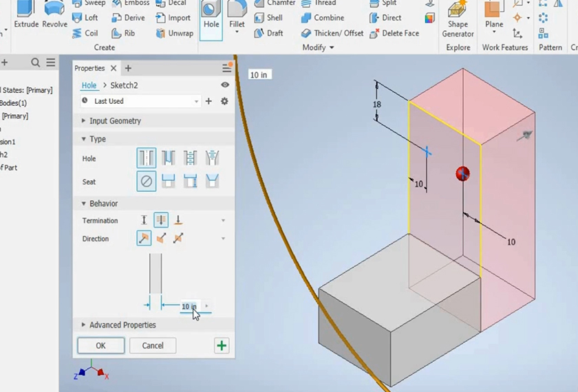Click the 10 in diameter field
Viewport: 578px width, 392px height.
click(x=189, y=306)
